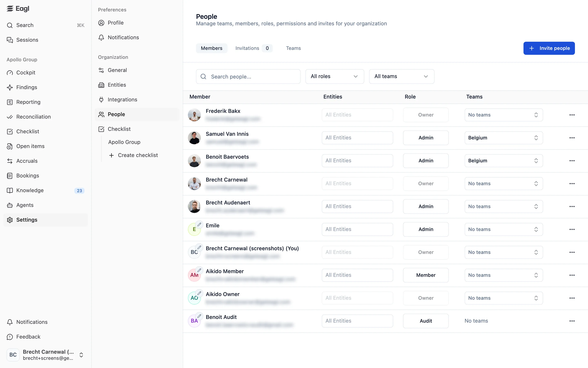This screenshot has width=588, height=368.
Task: Open the Integrations plug icon
Action: tap(101, 100)
